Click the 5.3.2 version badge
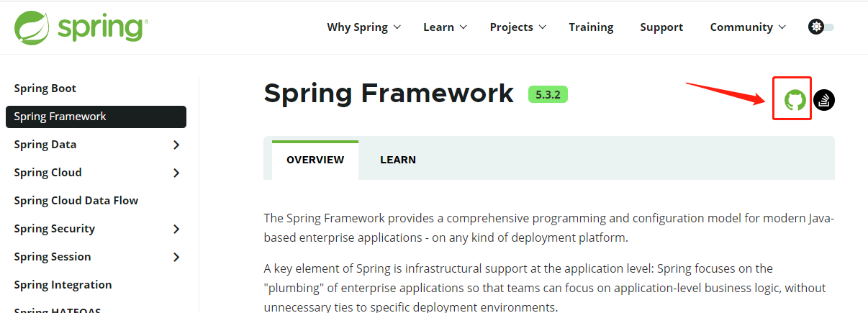 [548, 94]
